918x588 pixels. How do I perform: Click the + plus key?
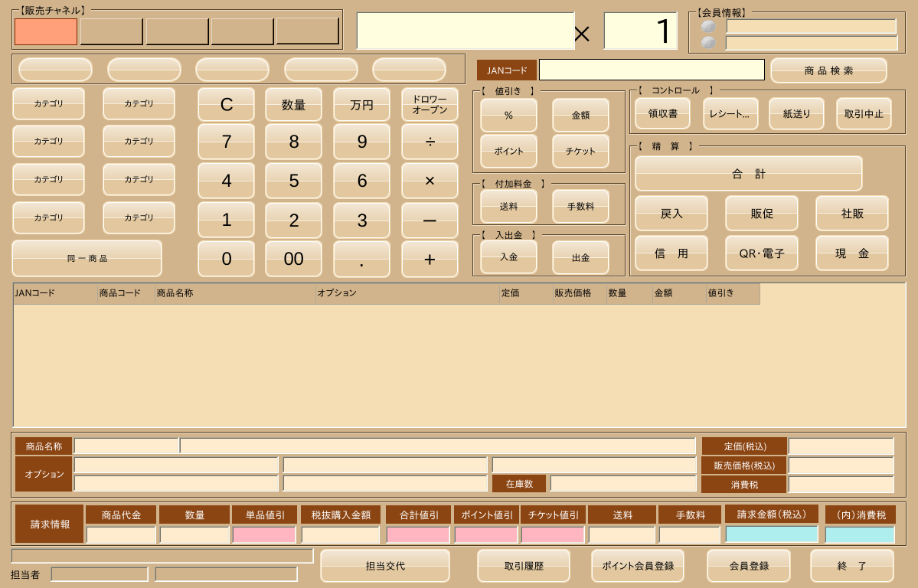[430, 259]
